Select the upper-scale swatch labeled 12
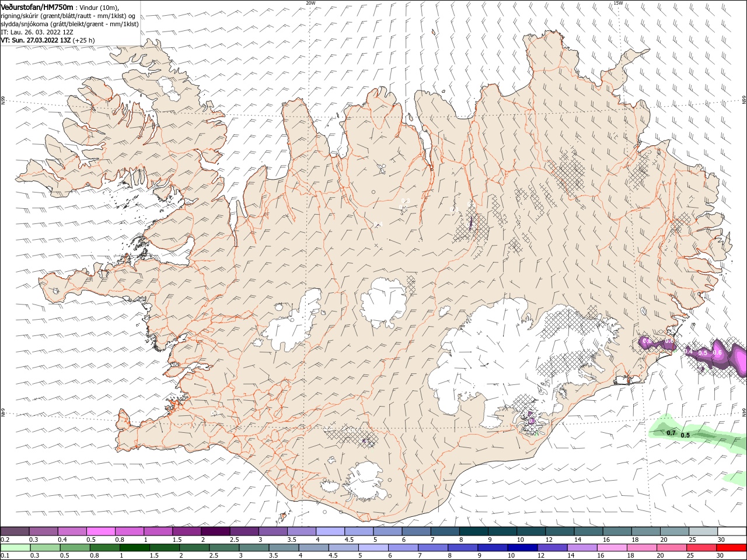Viewport: 747px width, 560px height. coord(560,531)
